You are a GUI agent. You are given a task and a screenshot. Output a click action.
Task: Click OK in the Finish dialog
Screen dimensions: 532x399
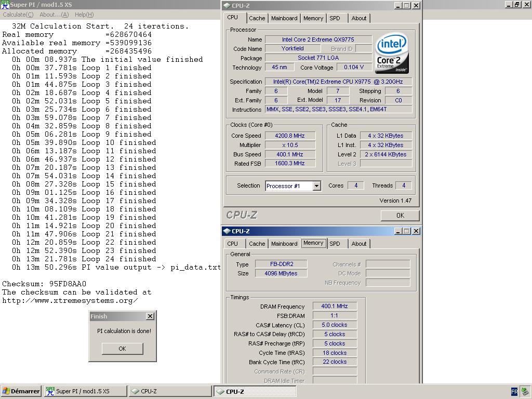(122, 349)
